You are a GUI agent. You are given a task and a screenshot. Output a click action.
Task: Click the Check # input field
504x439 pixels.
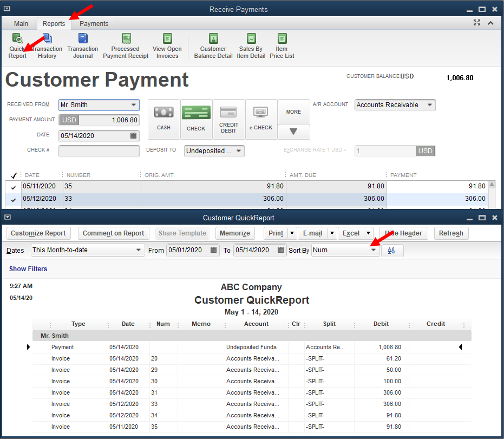(x=99, y=150)
